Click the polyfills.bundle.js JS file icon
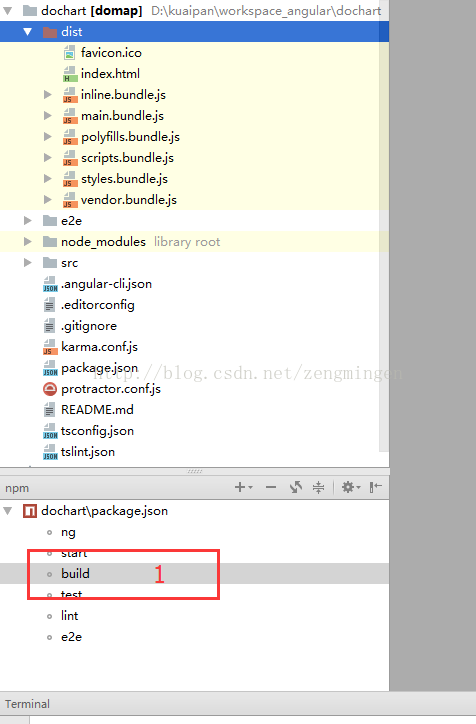 69,137
